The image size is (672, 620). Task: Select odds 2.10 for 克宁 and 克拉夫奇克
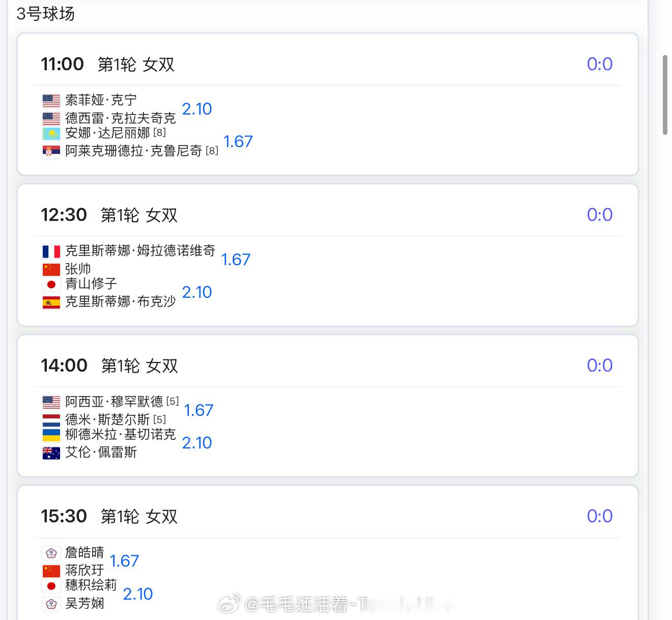(197, 109)
